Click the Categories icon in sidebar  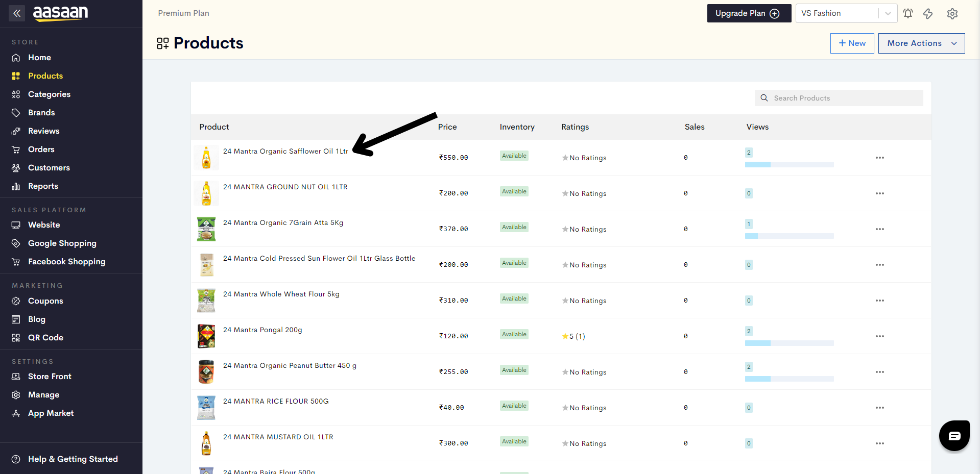(x=16, y=94)
